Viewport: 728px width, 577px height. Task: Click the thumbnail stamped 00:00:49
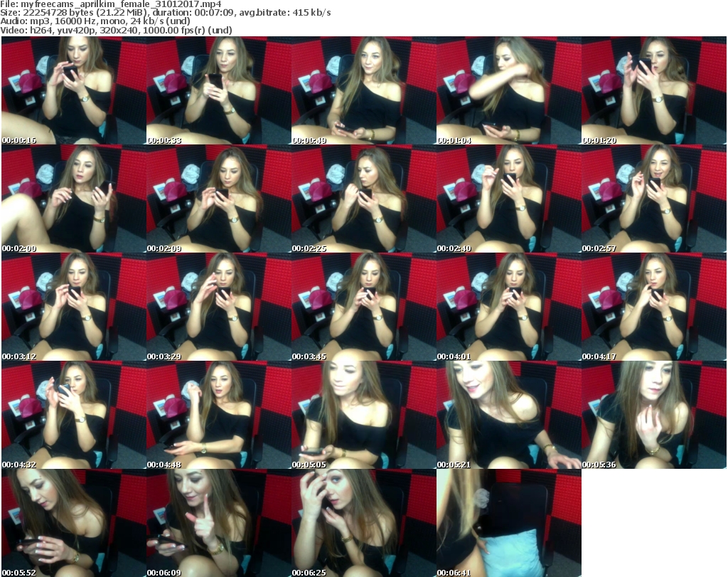363,90
